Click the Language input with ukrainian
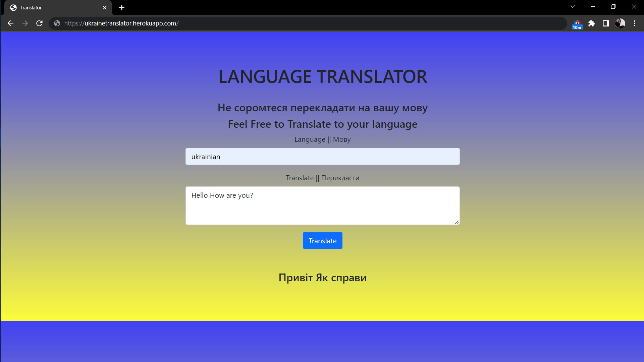 click(322, 157)
